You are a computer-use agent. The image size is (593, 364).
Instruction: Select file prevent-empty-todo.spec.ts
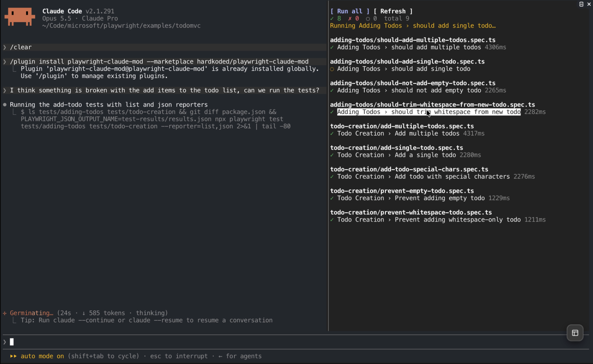pos(402,191)
